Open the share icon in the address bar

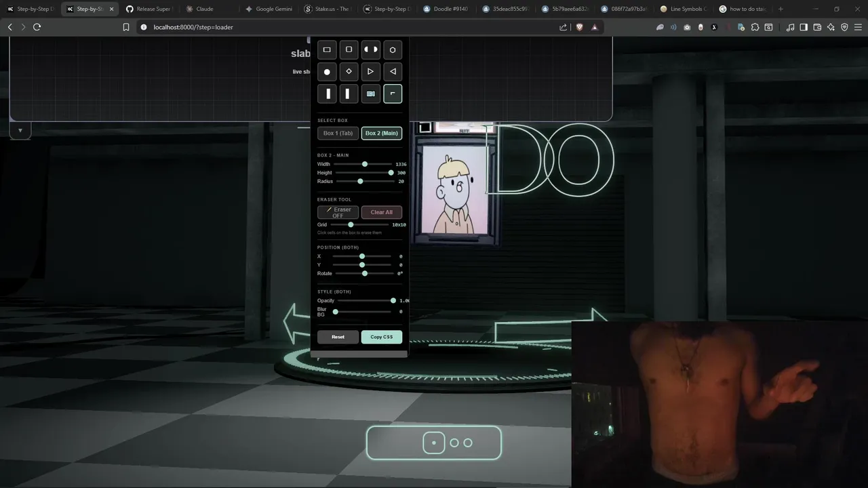pos(563,27)
